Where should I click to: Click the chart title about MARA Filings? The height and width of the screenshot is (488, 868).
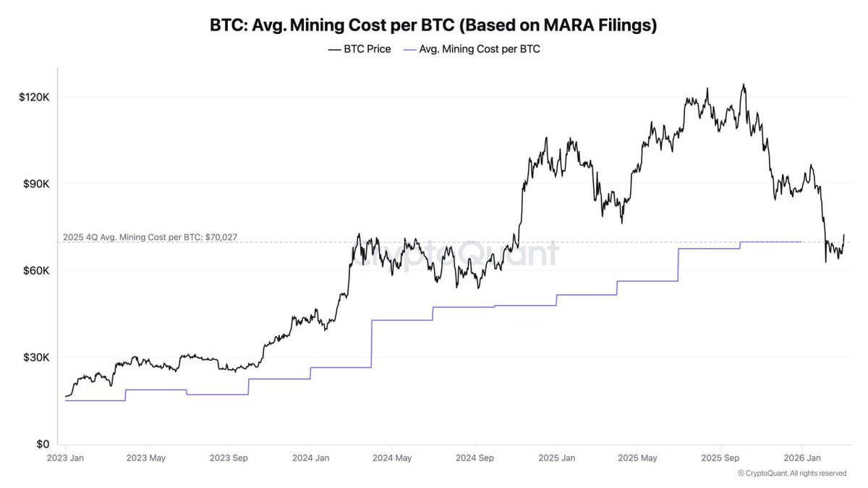tap(433, 25)
